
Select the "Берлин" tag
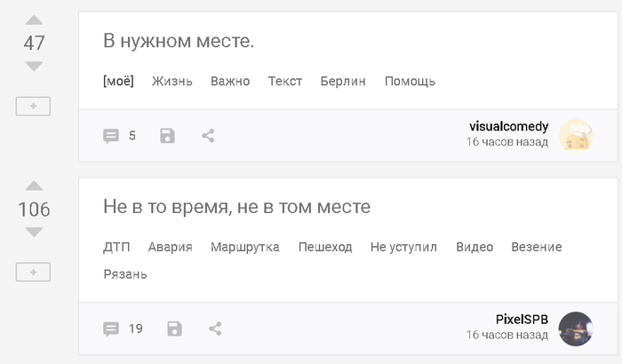(x=343, y=82)
